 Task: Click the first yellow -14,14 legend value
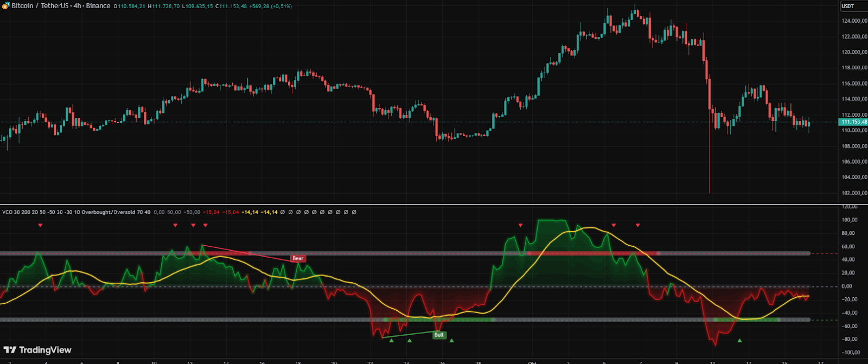pyautogui.click(x=250, y=212)
